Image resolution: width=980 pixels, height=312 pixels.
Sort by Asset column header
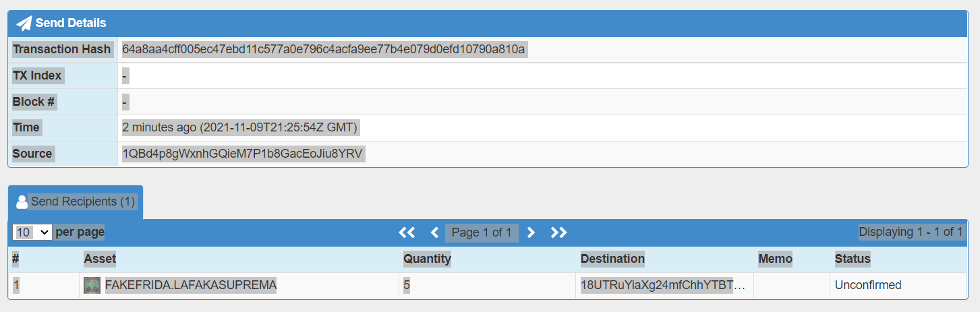100,259
